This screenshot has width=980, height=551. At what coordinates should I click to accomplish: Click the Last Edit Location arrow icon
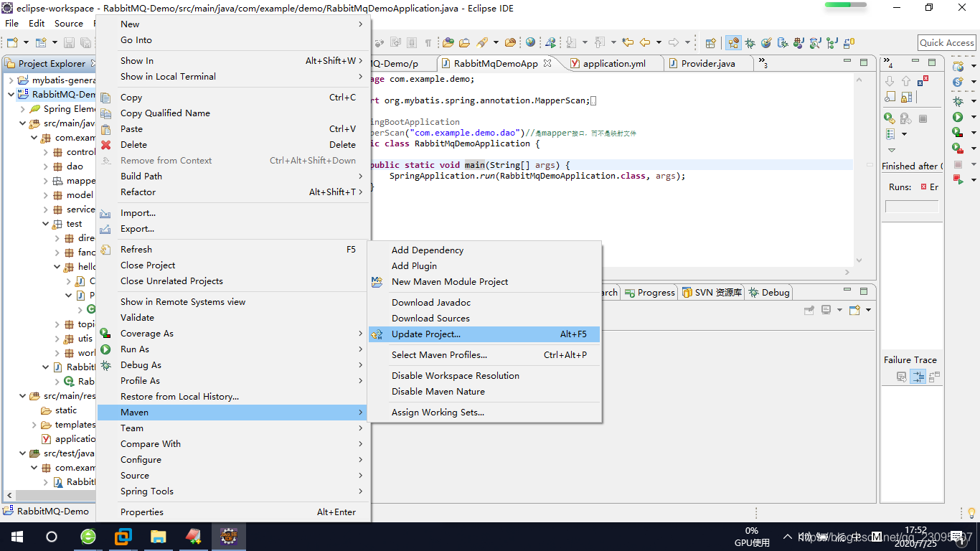pyautogui.click(x=628, y=42)
